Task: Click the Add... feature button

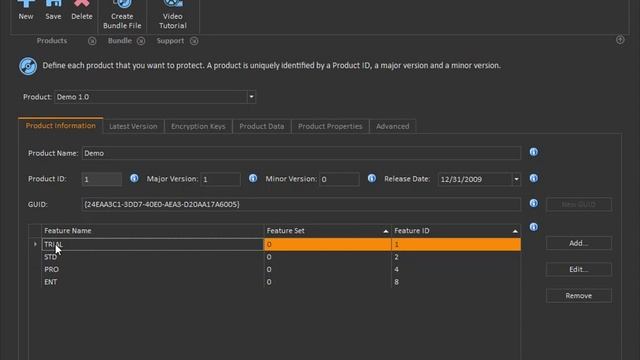Action: pyautogui.click(x=579, y=243)
